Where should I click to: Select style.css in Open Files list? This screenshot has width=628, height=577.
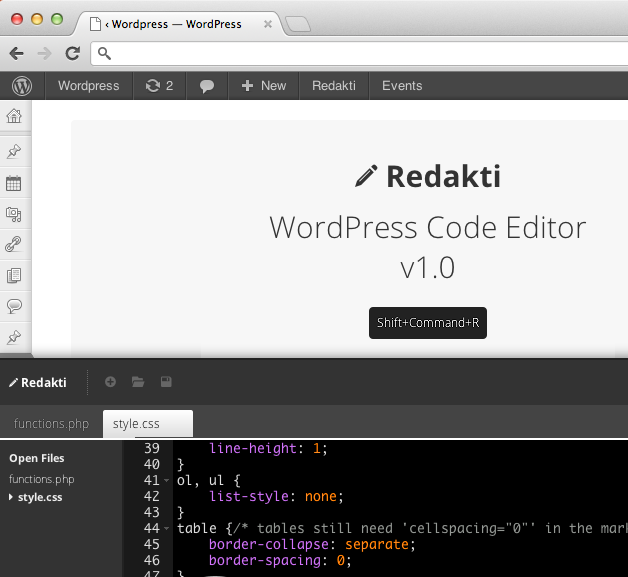40,497
